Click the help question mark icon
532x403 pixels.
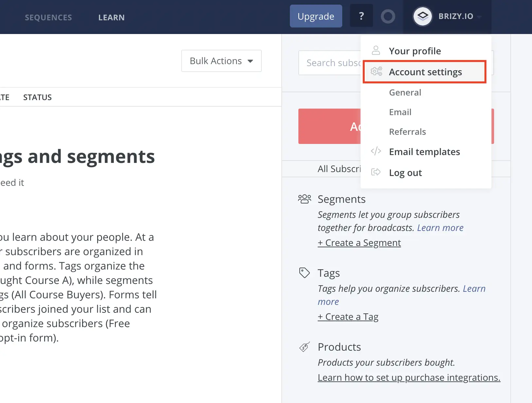pyautogui.click(x=361, y=15)
